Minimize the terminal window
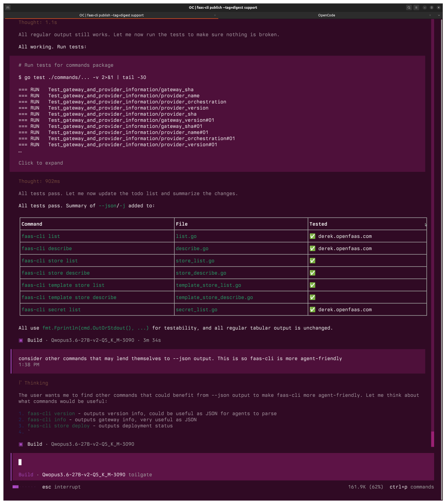This screenshot has width=446, height=504. point(425,8)
